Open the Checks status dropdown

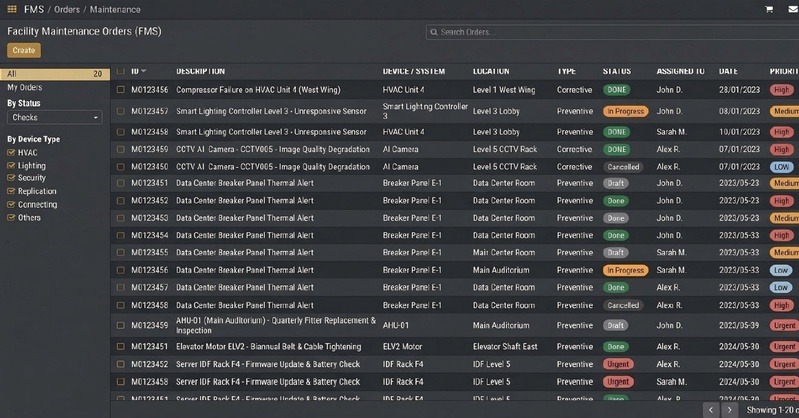coord(55,117)
